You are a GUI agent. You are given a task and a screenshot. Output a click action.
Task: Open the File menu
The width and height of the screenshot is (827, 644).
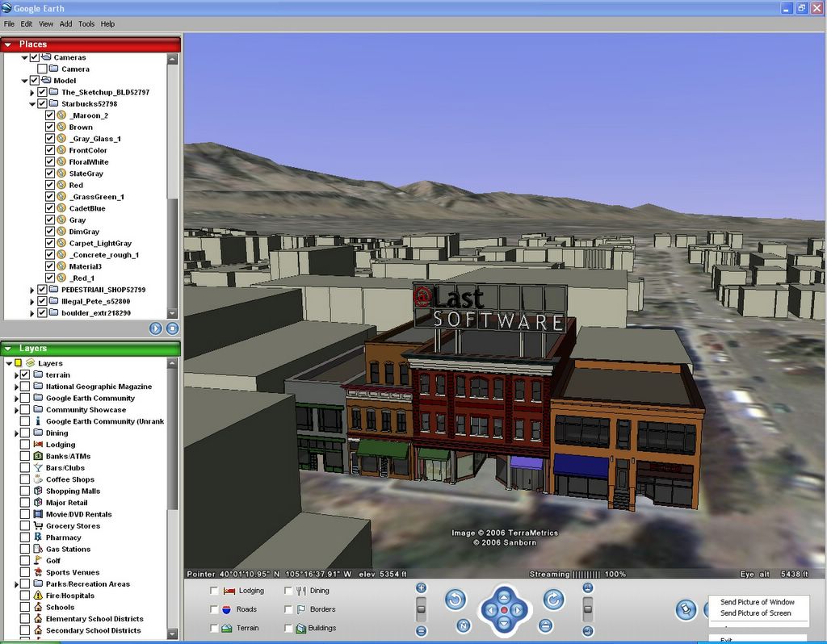(9, 23)
